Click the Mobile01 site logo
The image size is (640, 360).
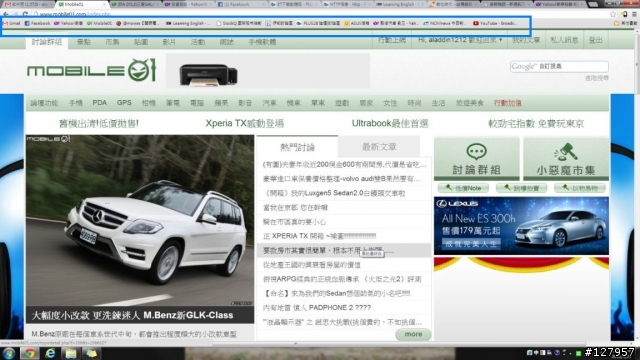[91, 70]
